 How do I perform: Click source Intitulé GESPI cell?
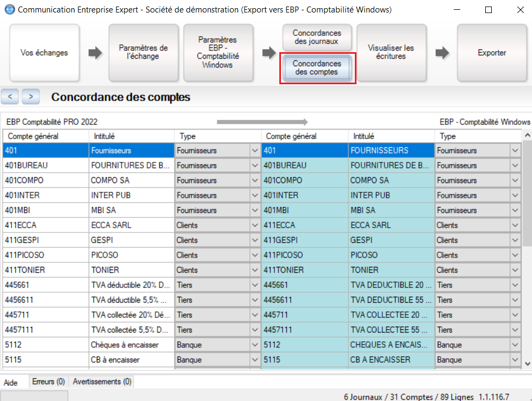pos(132,240)
